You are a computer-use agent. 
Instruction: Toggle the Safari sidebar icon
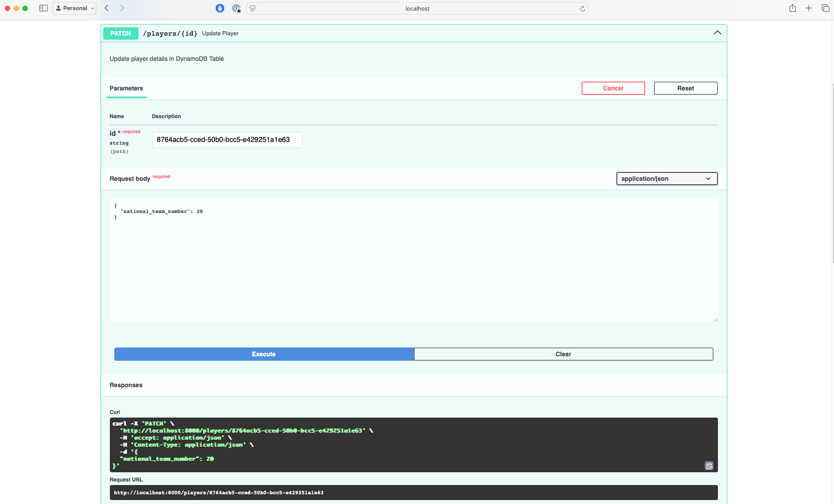point(43,8)
